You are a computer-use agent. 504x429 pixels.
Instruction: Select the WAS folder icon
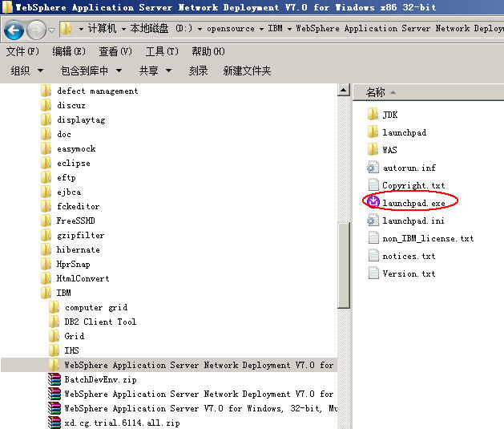pyautogui.click(x=373, y=149)
